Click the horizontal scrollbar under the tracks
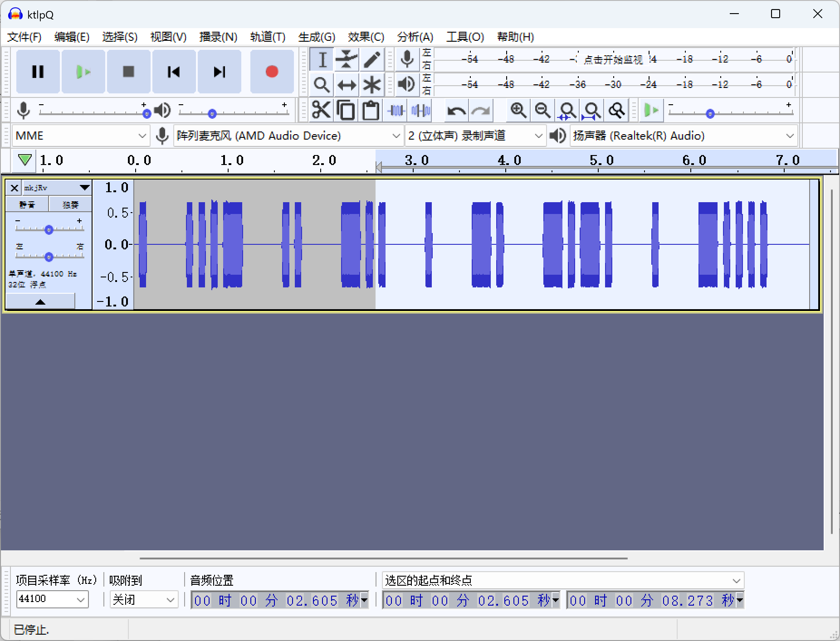Screen dimensions: 840x641 point(384,558)
